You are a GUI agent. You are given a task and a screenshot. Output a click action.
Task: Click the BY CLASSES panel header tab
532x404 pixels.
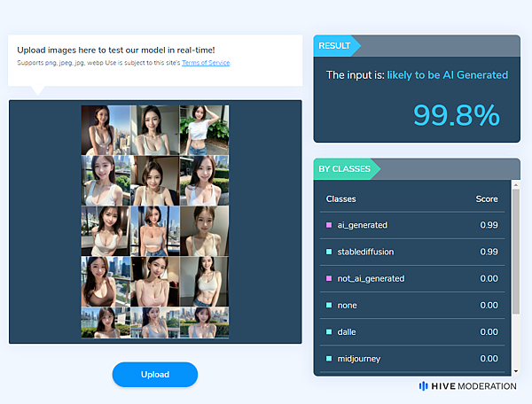click(347, 169)
